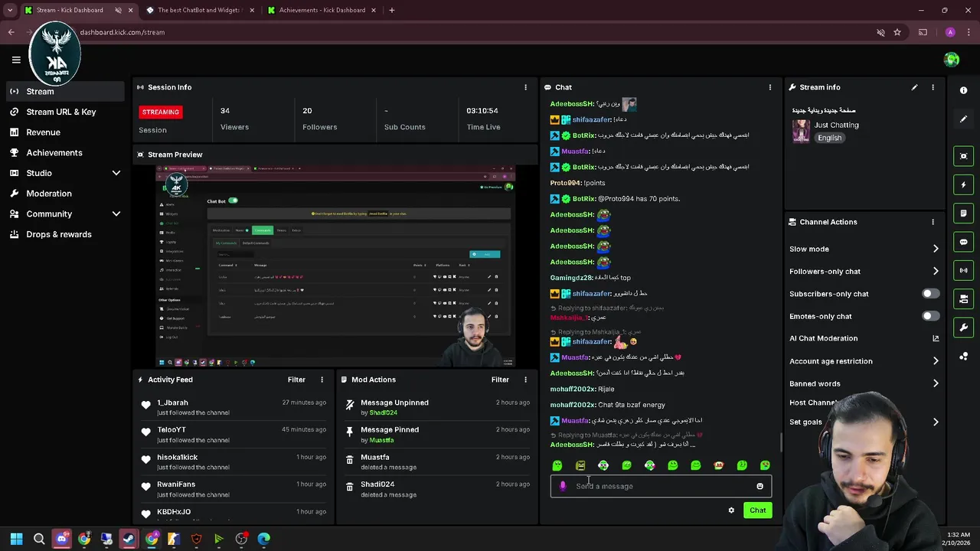Open the Mod Actions Filter
Viewport: 980px width, 551px height.
(x=500, y=380)
